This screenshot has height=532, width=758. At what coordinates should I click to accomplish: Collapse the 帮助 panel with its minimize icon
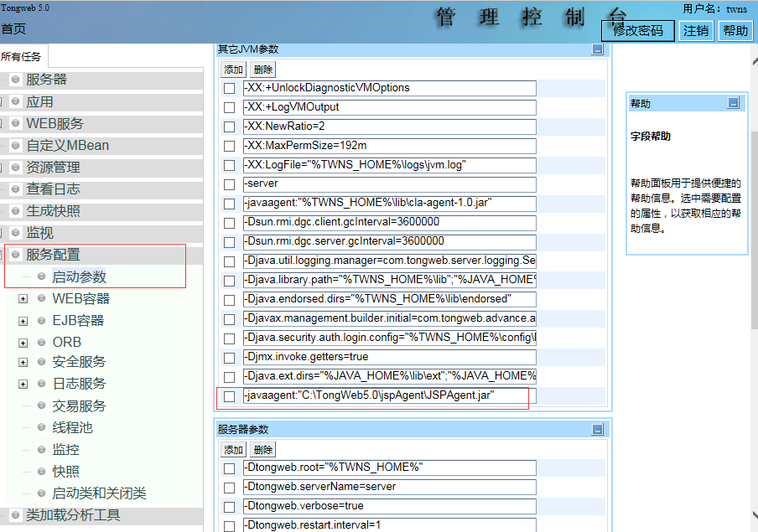734,103
